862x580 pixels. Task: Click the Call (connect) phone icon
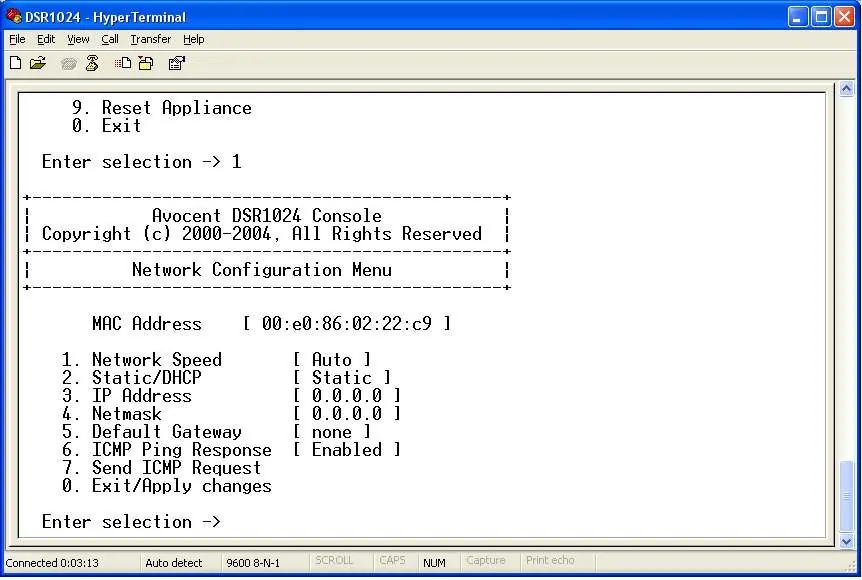pyautogui.click(x=69, y=64)
